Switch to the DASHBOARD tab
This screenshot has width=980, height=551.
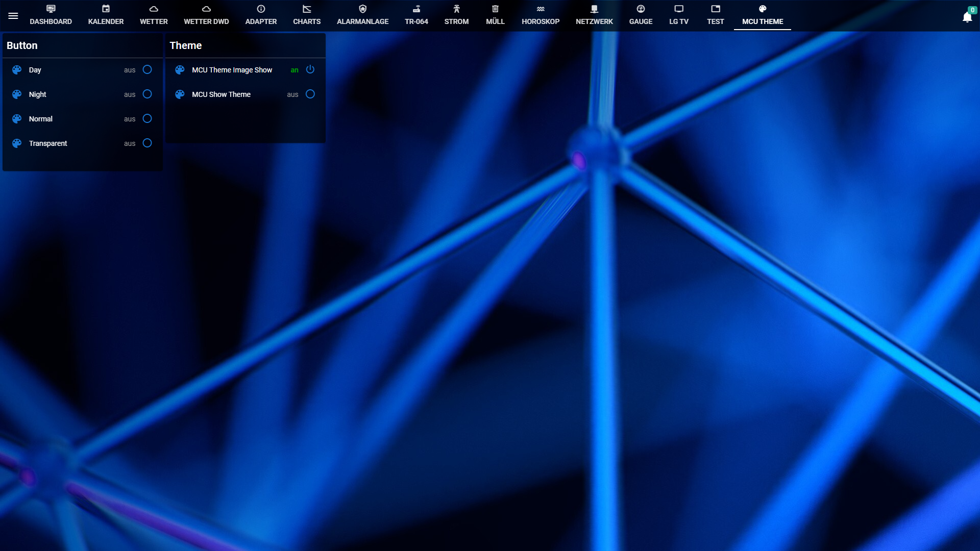point(51,16)
